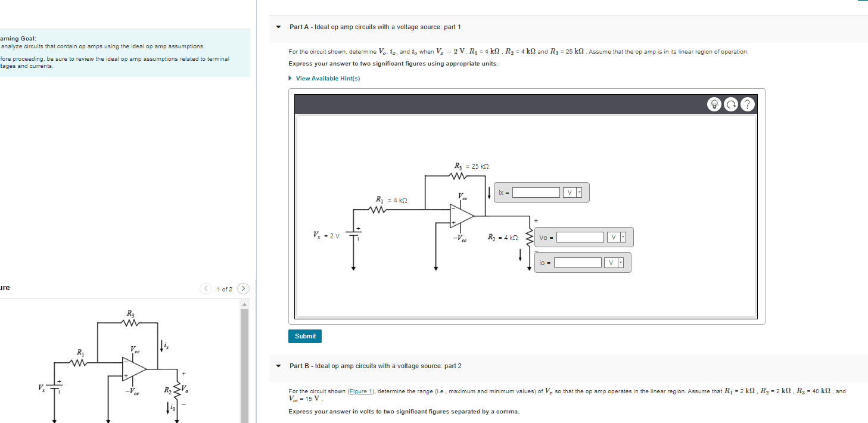The height and width of the screenshot is (423, 868).
Task: Click inside the Vo answer input box
Action: [580, 237]
